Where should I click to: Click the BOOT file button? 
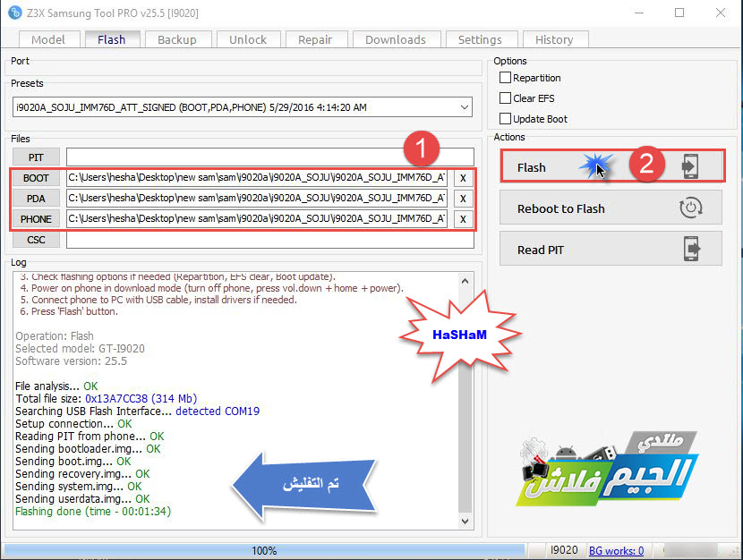click(36, 178)
